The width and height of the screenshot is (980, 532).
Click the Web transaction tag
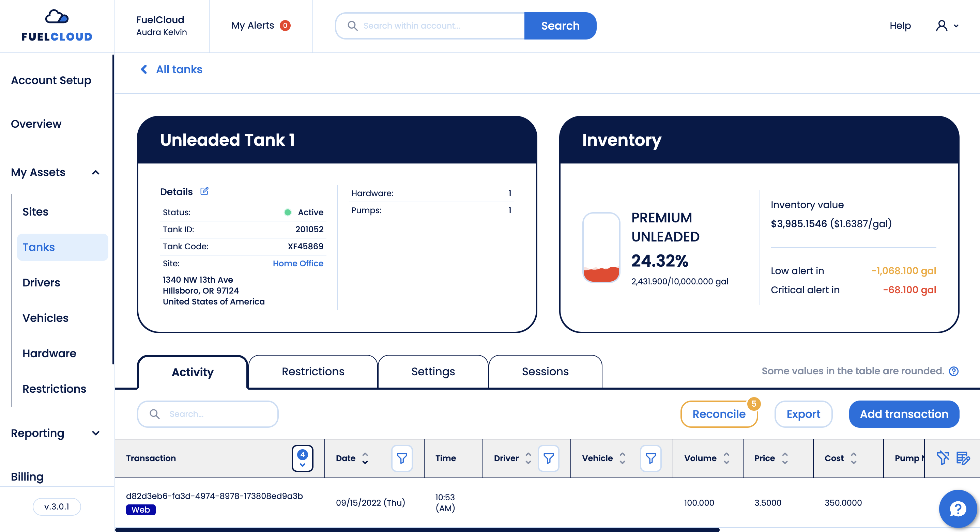pos(140,510)
